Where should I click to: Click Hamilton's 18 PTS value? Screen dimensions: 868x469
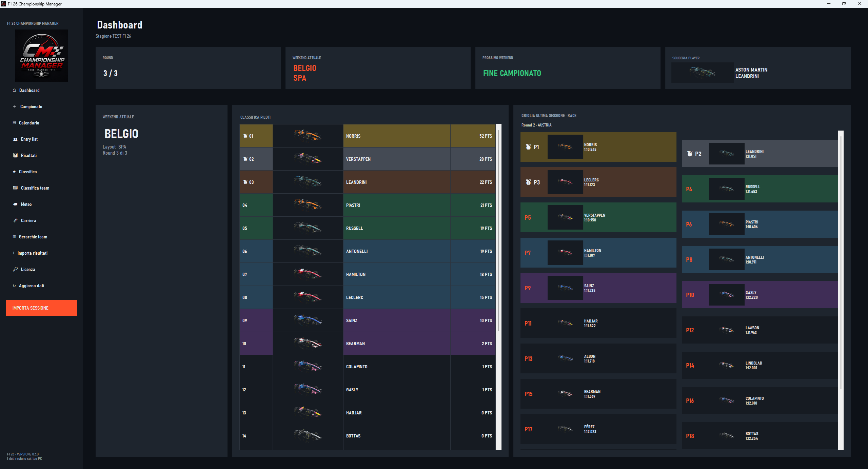click(486, 274)
